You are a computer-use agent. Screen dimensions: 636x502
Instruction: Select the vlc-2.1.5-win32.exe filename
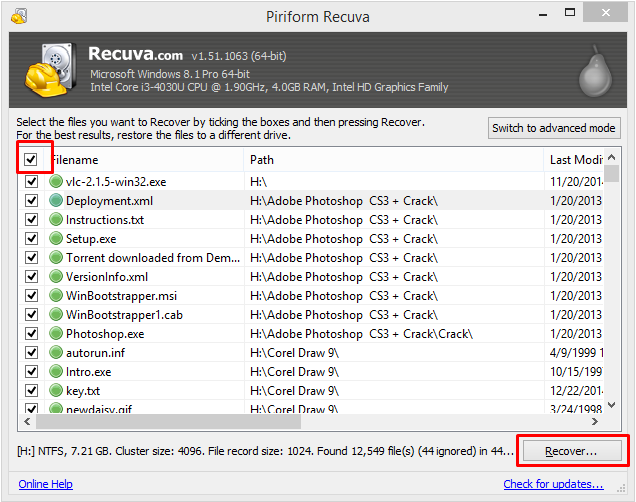pyautogui.click(x=116, y=182)
